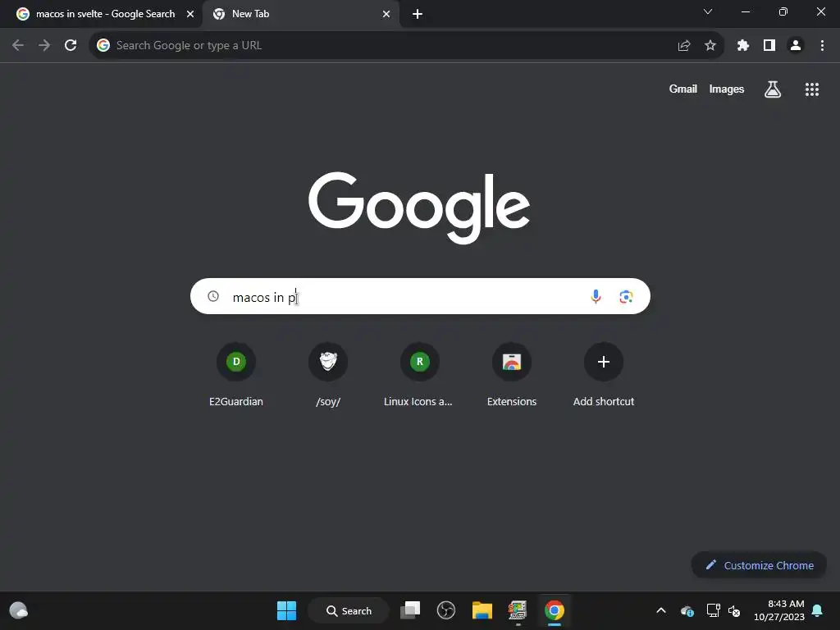Viewport: 840px width, 630px height.
Task: Open File Explorer from taskbar
Action: coord(482,610)
